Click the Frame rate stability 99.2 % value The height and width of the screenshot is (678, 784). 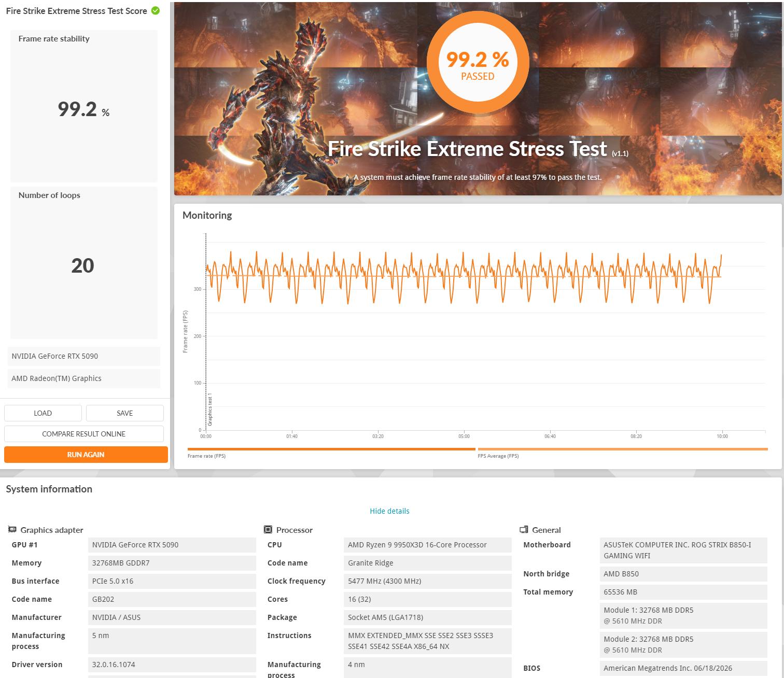click(x=83, y=109)
